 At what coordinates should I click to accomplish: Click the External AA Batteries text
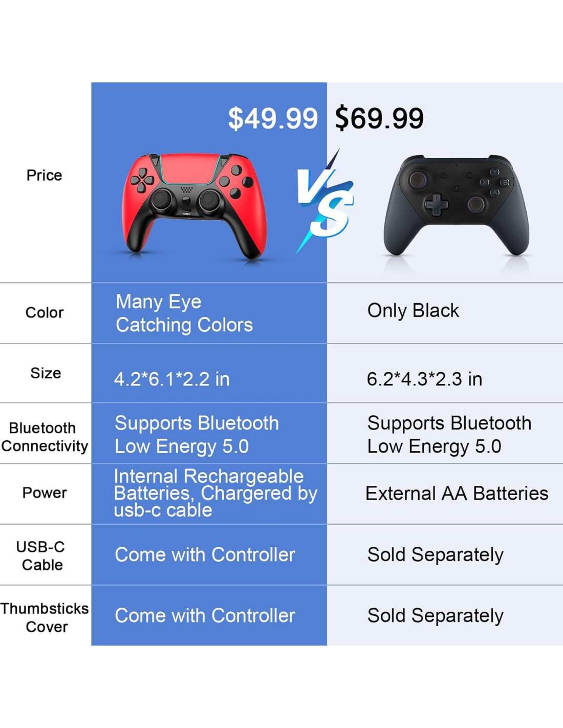click(x=457, y=494)
